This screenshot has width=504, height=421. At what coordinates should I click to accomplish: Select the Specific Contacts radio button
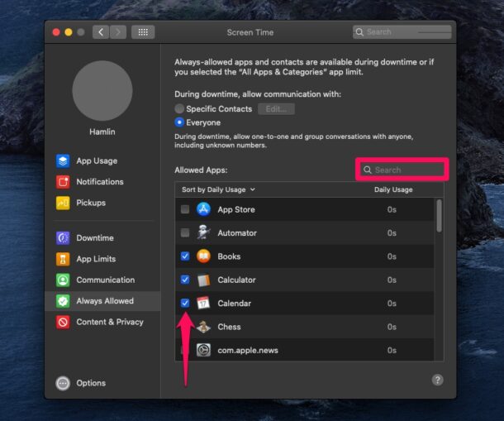pos(179,108)
